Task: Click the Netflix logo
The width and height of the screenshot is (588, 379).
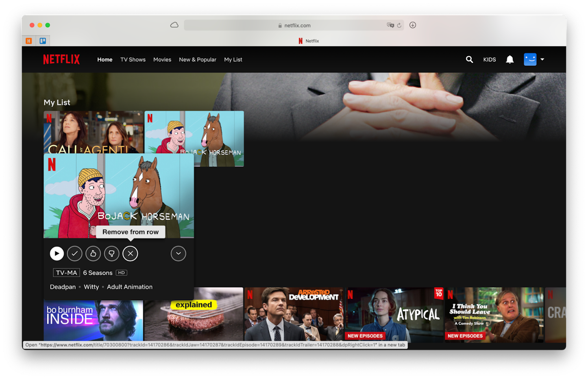Action: [x=61, y=59]
